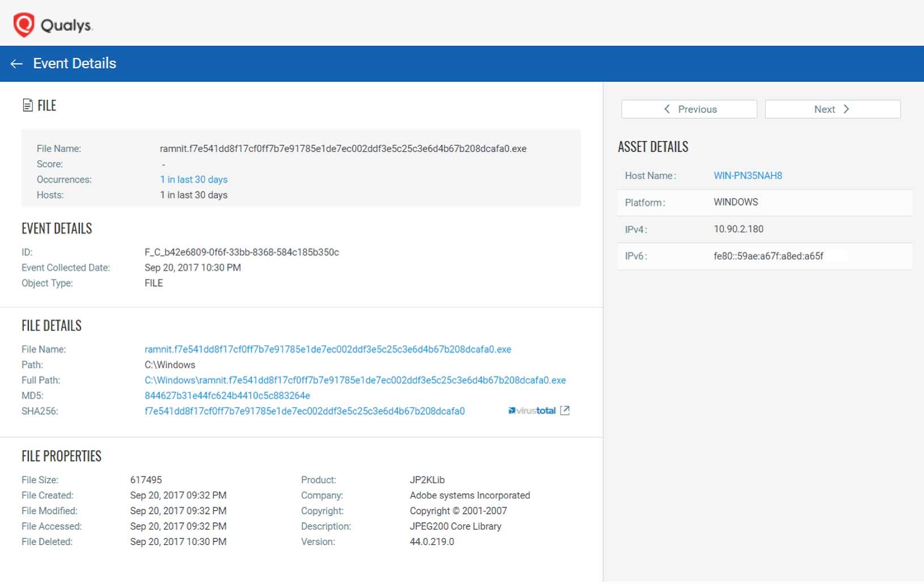Go to the Next event
Image resolution: width=924 pixels, height=584 pixels.
832,109
